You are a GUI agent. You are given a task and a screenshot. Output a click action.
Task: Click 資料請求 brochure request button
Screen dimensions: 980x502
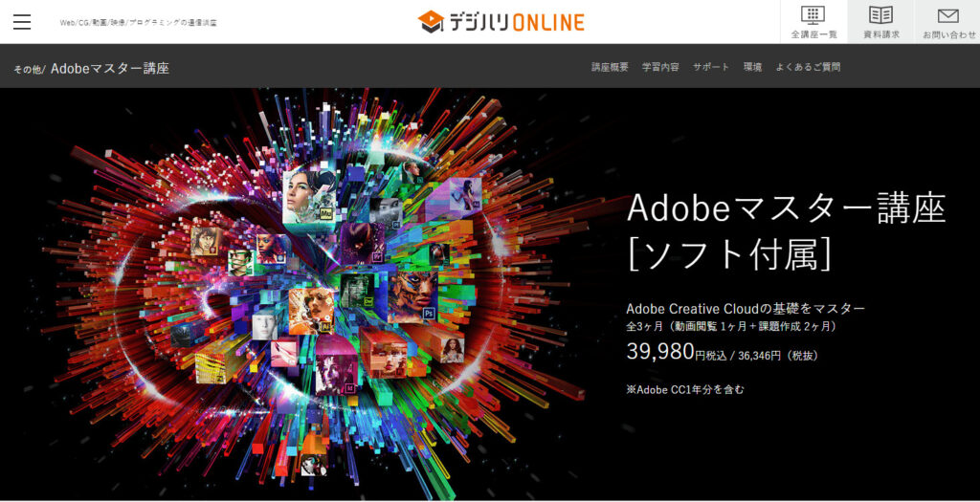click(x=881, y=22)
